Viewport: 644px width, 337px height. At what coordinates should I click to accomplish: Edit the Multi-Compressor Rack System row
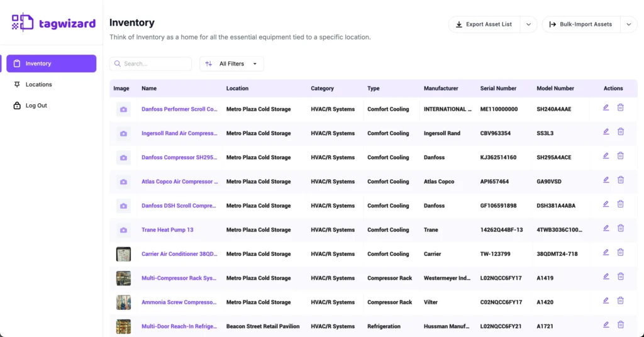point(606,277)
